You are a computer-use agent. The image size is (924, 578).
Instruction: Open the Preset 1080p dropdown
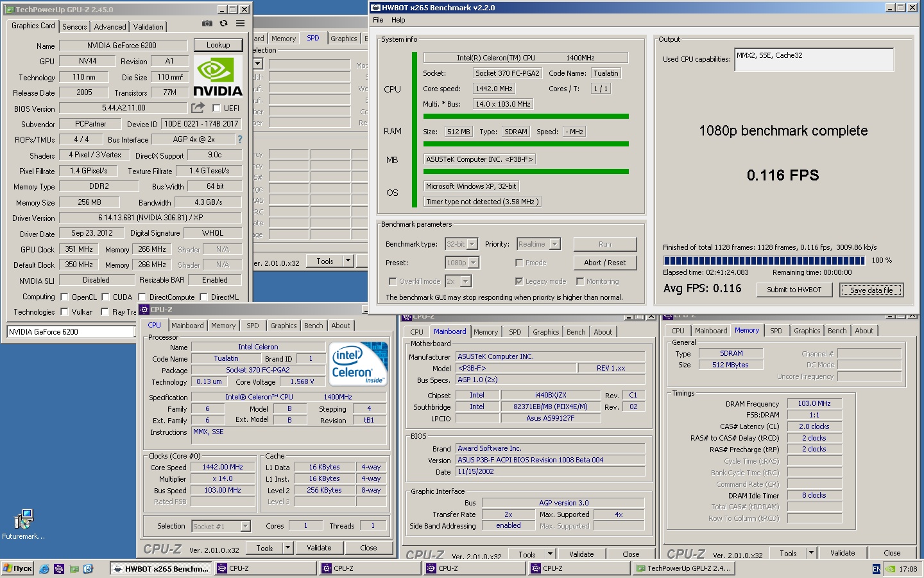point(473,263)
